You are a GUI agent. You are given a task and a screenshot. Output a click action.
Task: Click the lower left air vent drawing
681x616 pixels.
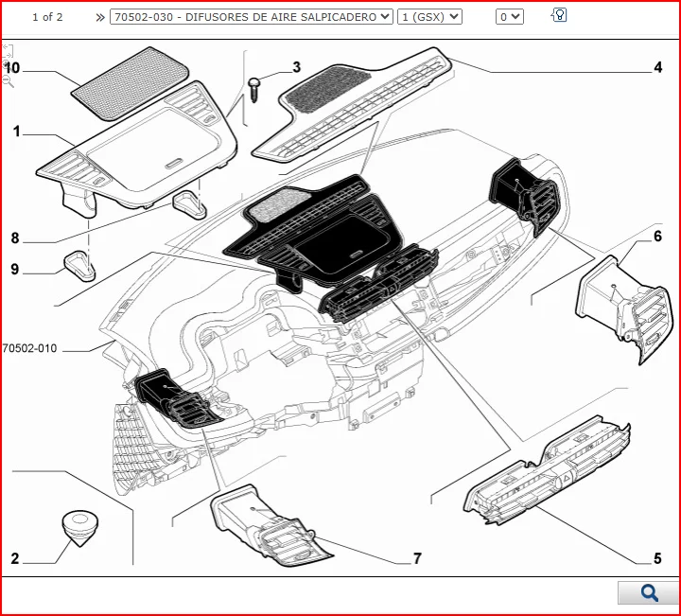pos(271,526)
